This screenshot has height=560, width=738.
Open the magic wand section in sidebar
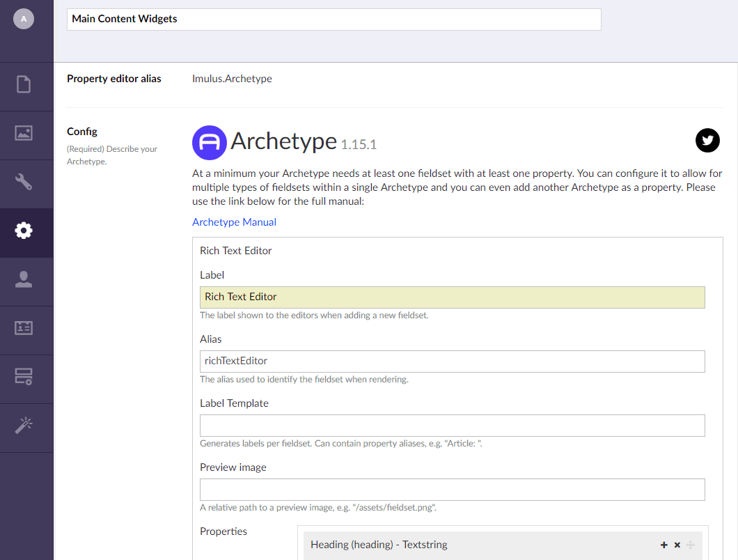click(24, 426)
